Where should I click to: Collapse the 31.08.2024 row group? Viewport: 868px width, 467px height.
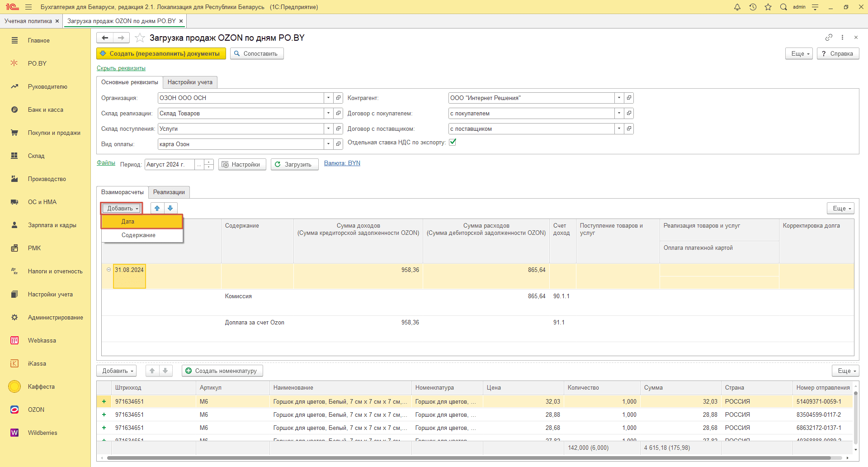coord(108,269)
